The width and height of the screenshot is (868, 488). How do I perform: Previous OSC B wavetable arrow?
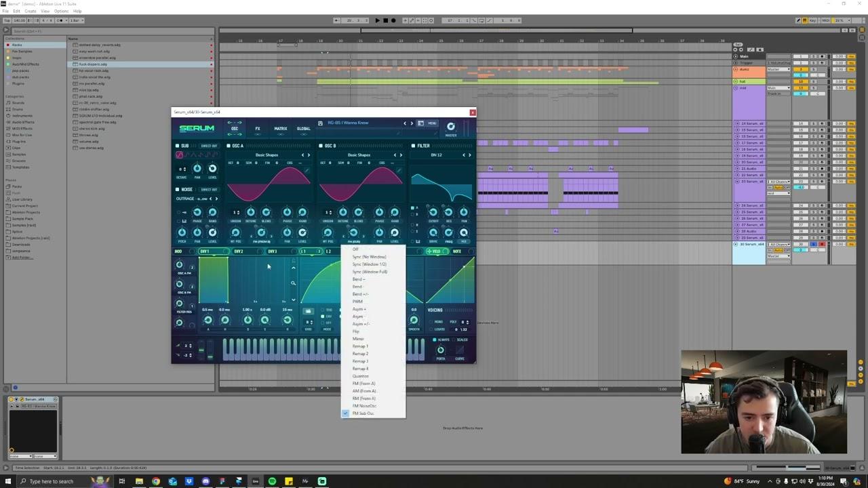pos(395,155)
